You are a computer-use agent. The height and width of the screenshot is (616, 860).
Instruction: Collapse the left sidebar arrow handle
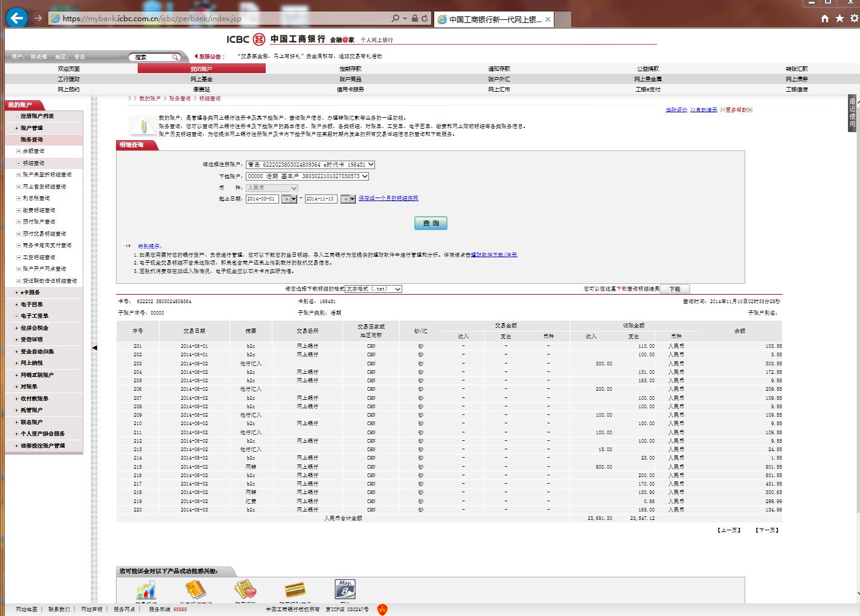point(94,348)
